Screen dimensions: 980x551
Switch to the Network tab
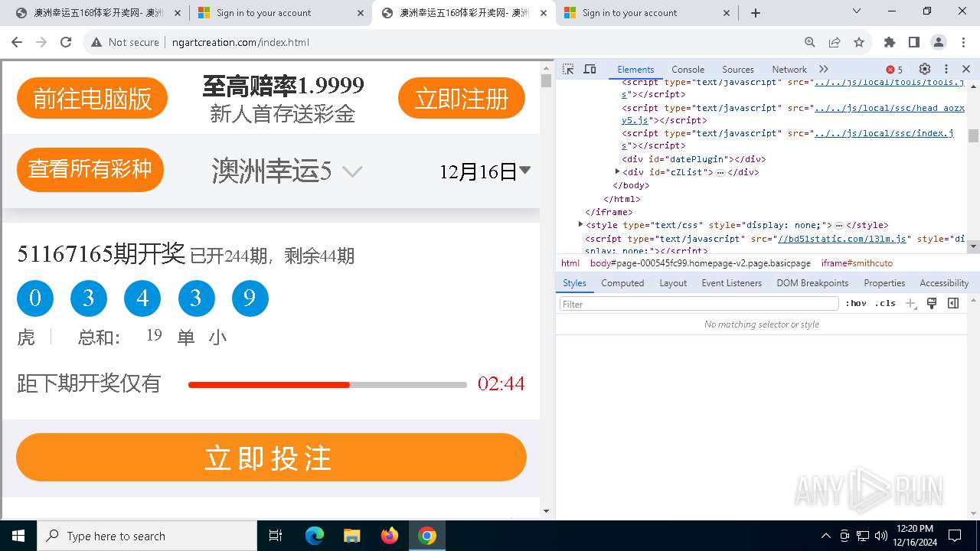click(789, 69)
